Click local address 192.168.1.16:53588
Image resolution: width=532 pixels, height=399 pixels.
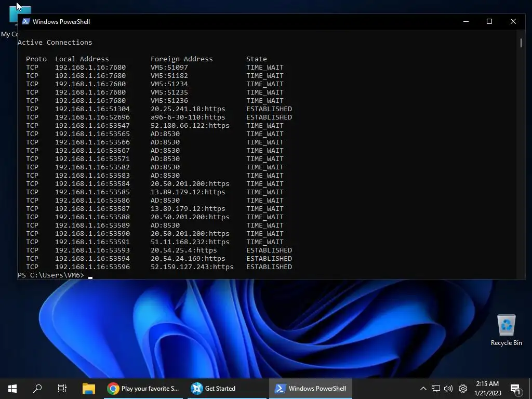[x=92, y=217]
